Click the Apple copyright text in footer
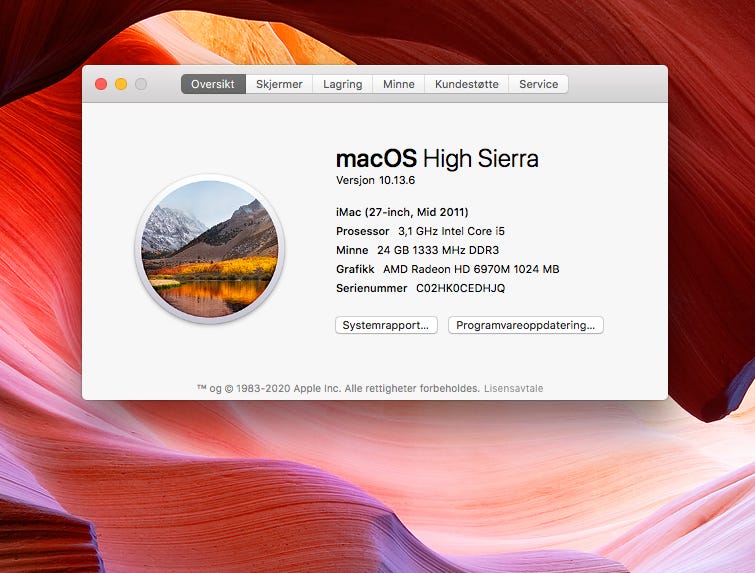This screenshot has height=573, width=755. pos(338,389)
